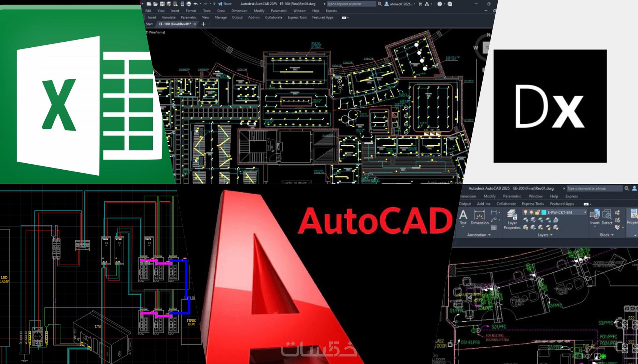Open the Tools menu in EE-100 window

(207, 11)
